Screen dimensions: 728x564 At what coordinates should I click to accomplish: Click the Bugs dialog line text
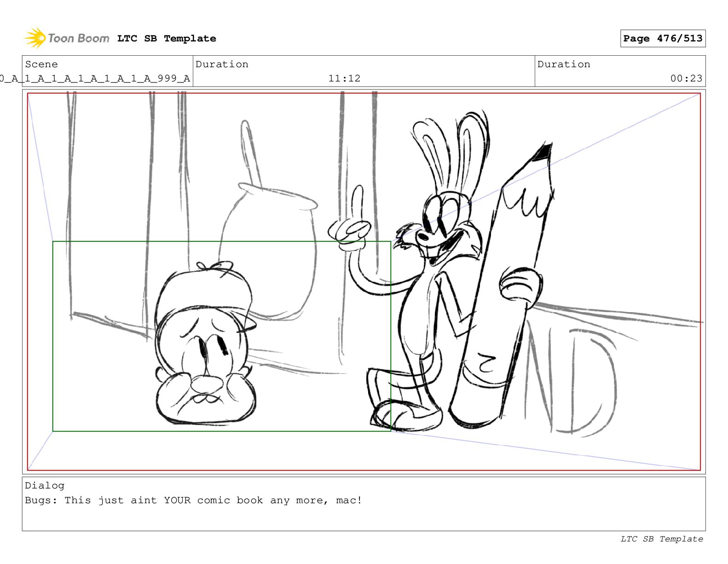tap(193, 500)
